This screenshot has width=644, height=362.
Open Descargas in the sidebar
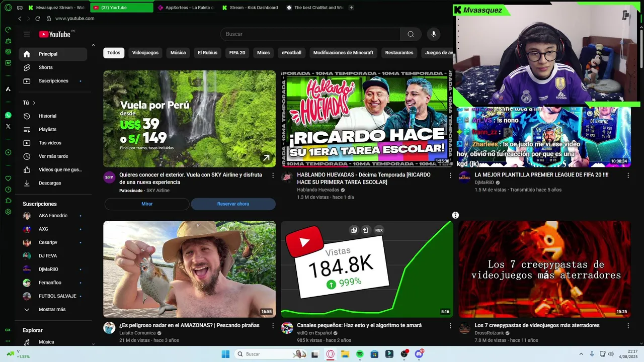click(x=53, y=183)
